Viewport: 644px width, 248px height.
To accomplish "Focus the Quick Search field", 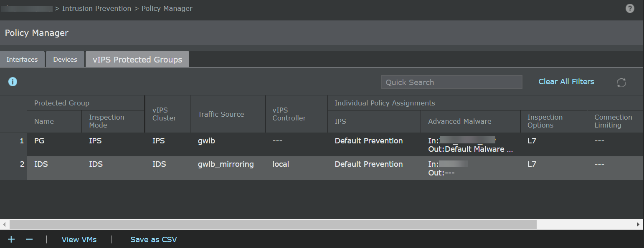I will [x=451, y=82].
